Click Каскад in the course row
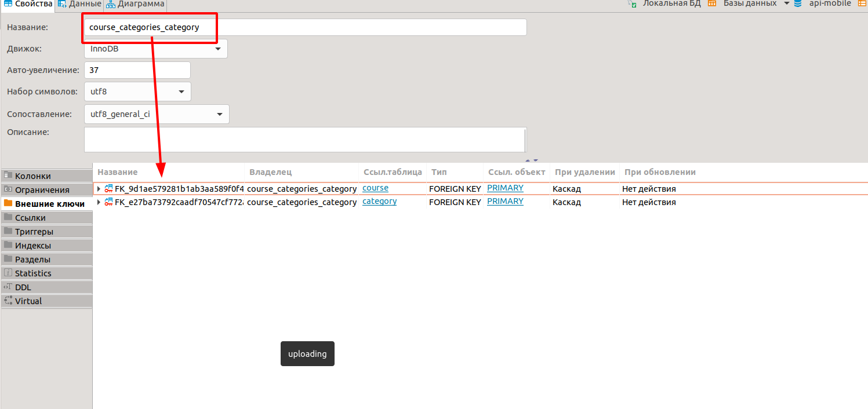 pyautogui.click(x=566, y=189)
